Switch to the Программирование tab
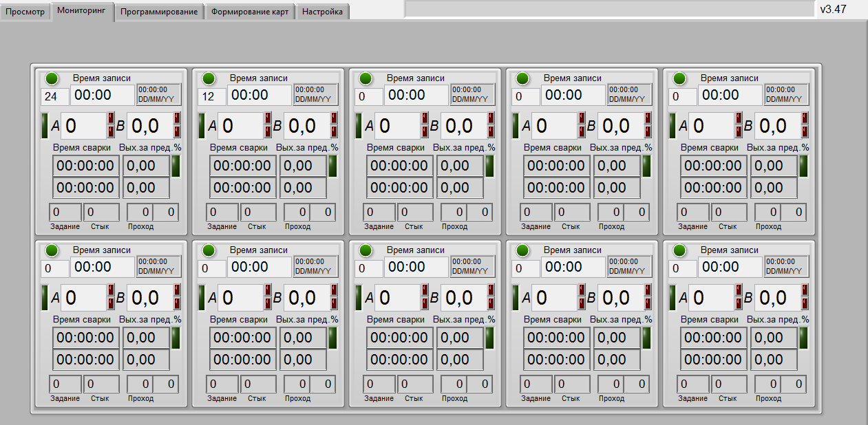The width and height of the screenshot is (868, 425). pos(159,12)
